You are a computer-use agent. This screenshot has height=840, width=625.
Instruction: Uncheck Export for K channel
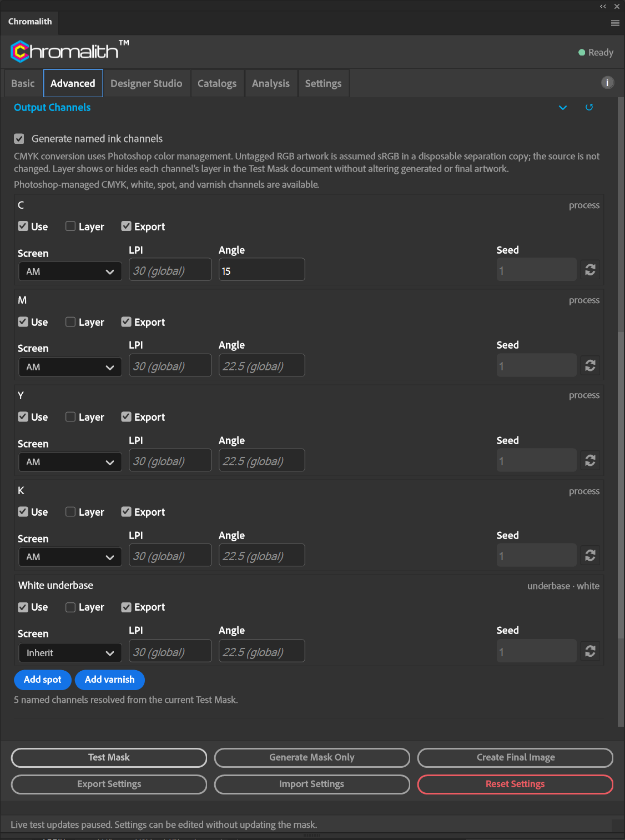coord(126,511)
